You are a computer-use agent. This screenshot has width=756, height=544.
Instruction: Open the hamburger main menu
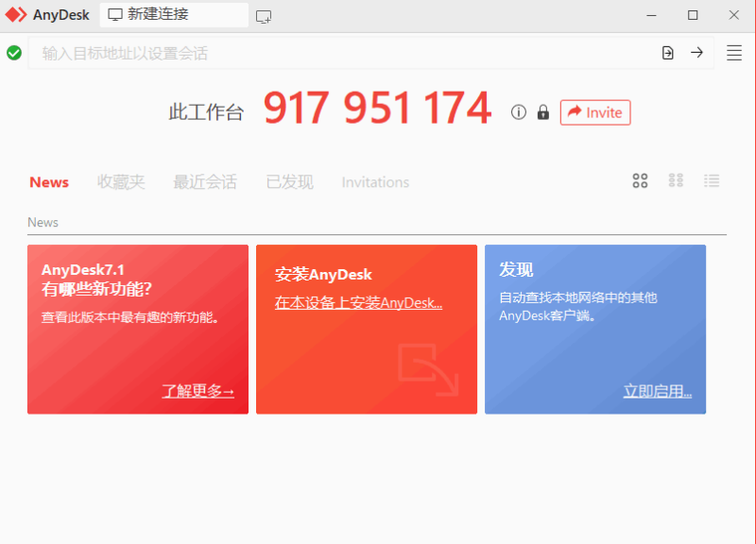734,53
